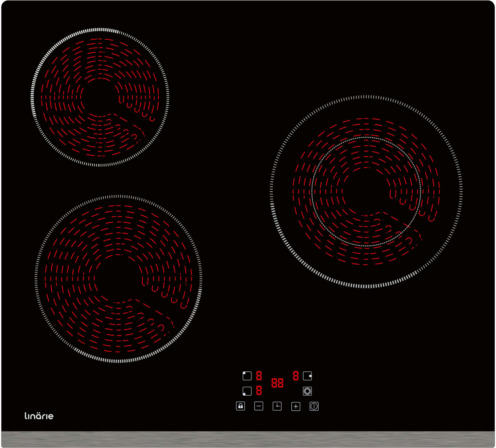Screen dimensions: 496x448
Task: Select the right cooking zone key
Action: click(307, 376)
